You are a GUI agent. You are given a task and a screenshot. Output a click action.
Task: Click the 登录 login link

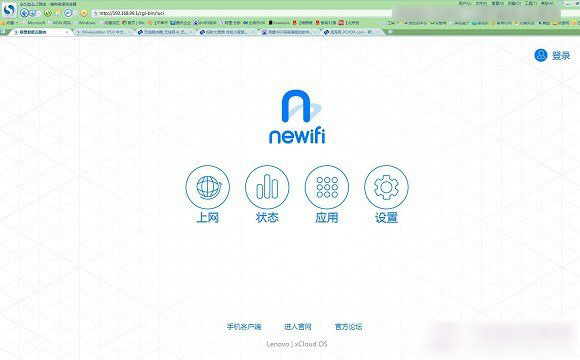pyautogui.click(x=561, y=55)
